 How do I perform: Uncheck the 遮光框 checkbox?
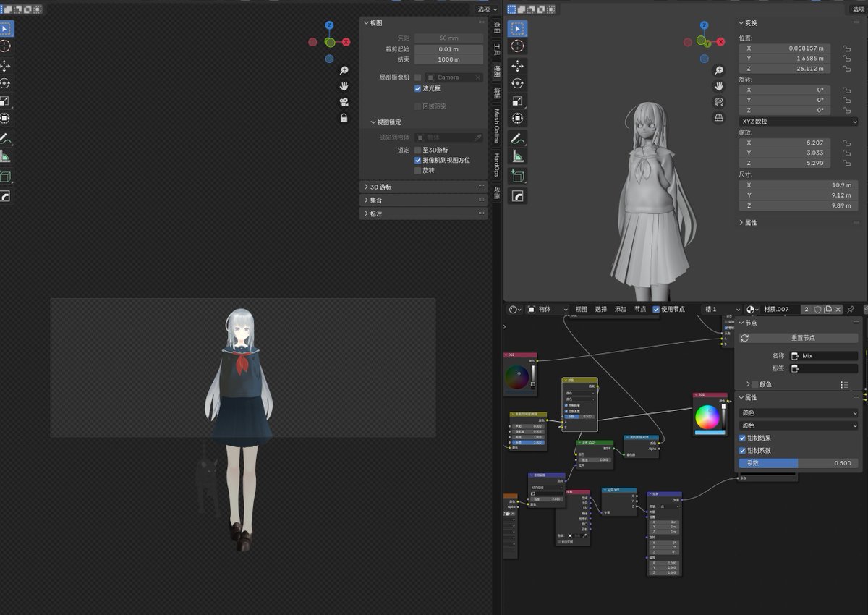418,88
